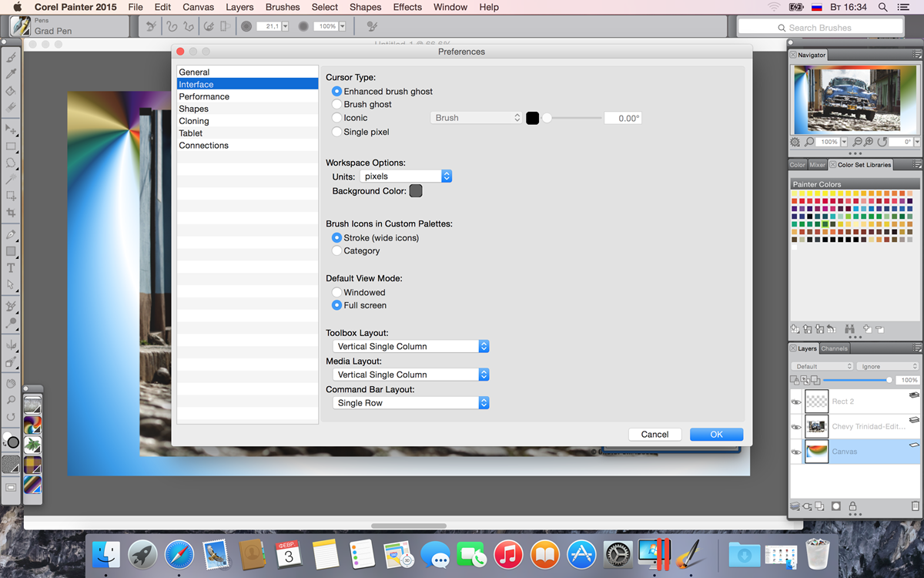Open the Nozzle selector with leaf icon
The height and width of the screenshot is (578, 924).
(x=32, y=445)
